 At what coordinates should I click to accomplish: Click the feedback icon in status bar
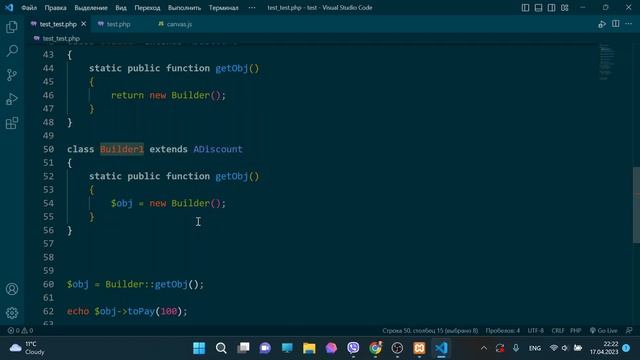pyautogui.click(x=629, y=331)
